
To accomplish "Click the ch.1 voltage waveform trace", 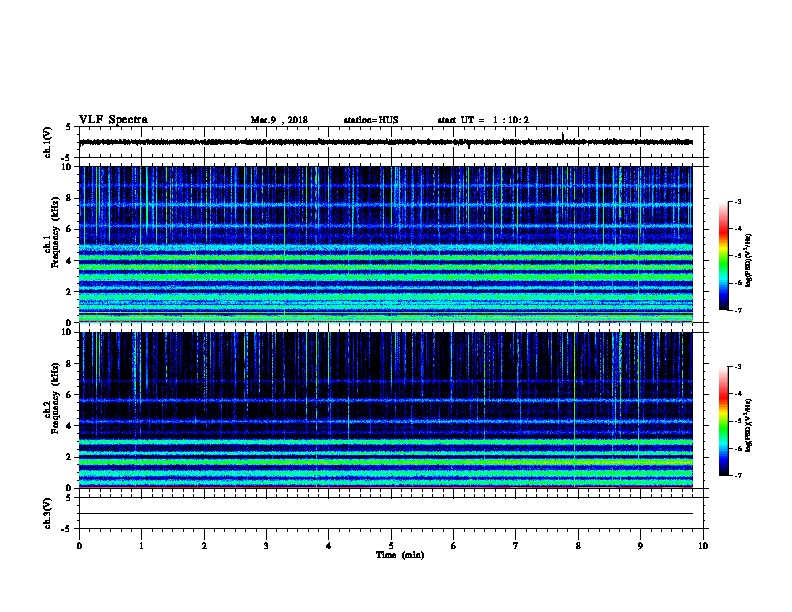I will click(386, 142).
